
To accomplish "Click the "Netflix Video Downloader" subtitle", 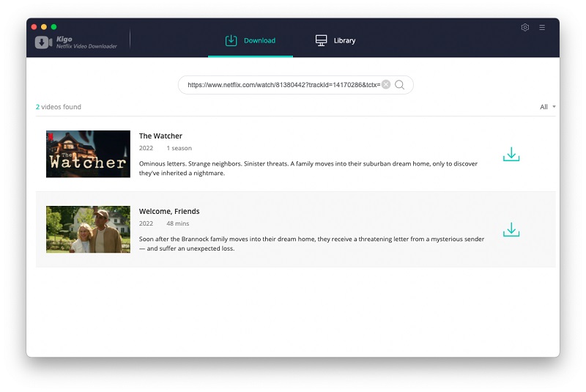I will 86,46.
